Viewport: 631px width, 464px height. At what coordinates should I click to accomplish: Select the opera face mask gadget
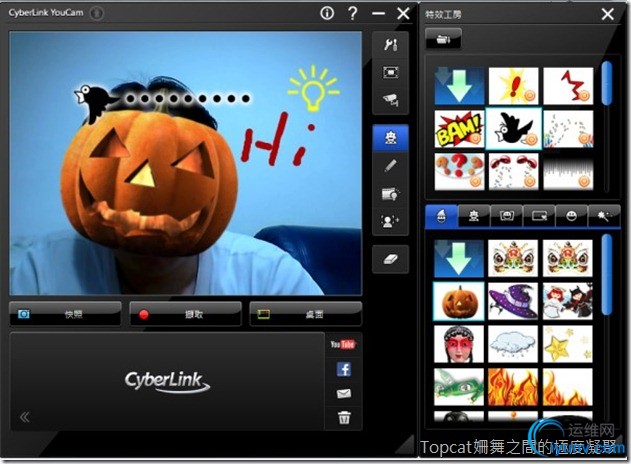click(459, 344)
